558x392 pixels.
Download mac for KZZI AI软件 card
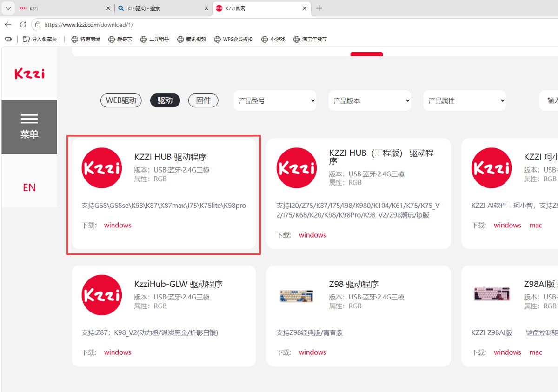pos(536,225)
